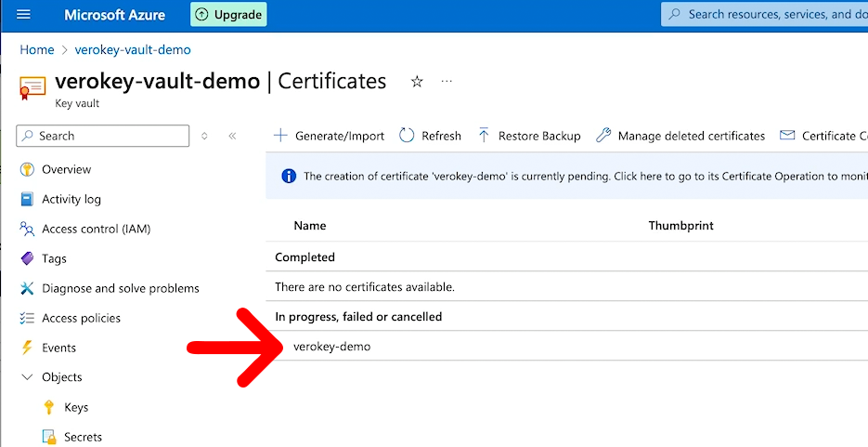Image resolution: width=868 pixels, height=447 pixels.
Task: Click the pending certificate info banner
Action: 576,176
